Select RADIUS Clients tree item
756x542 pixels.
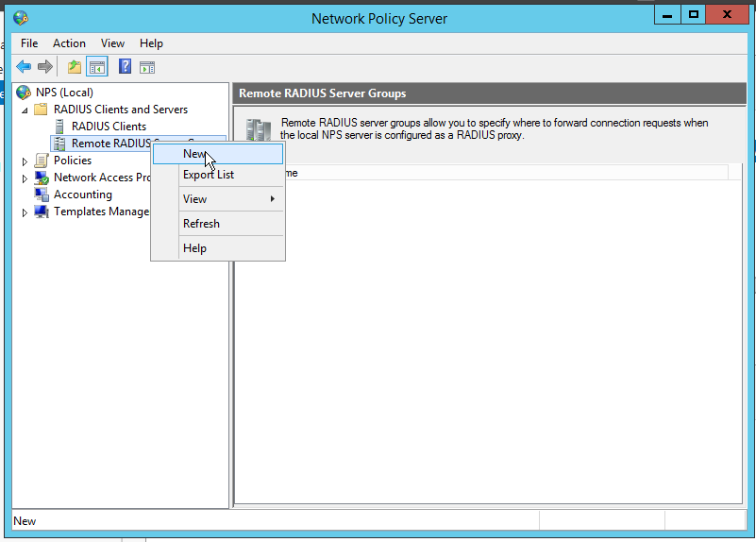(x=109, y=127)
